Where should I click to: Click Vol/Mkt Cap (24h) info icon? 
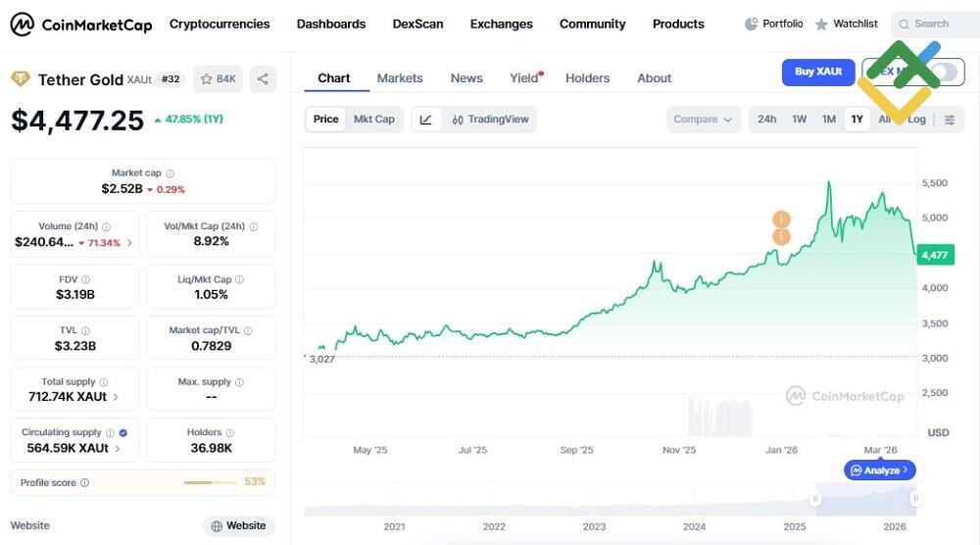tap(253, 226)
